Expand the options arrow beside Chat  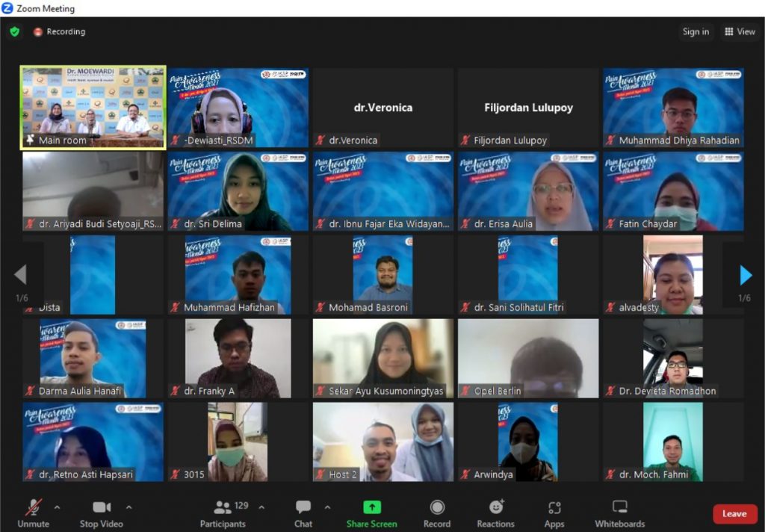coord(327,507)
